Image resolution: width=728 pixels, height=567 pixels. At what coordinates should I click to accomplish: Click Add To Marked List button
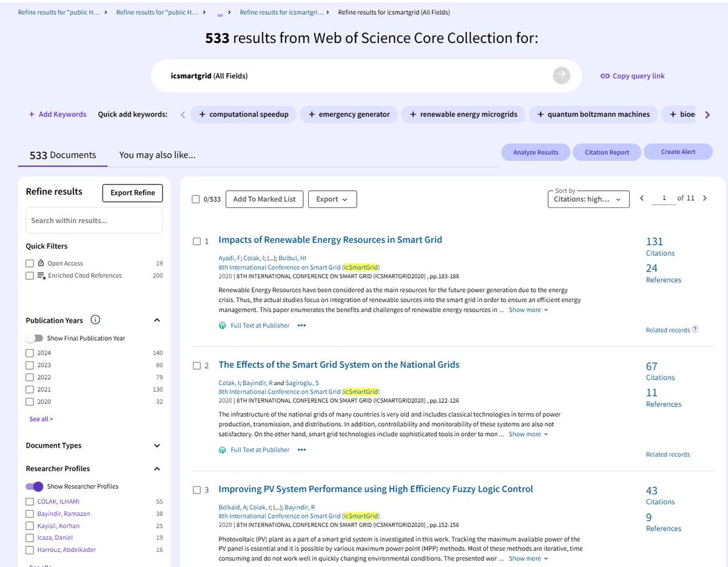pyautogui.click(x=265, y=199)
